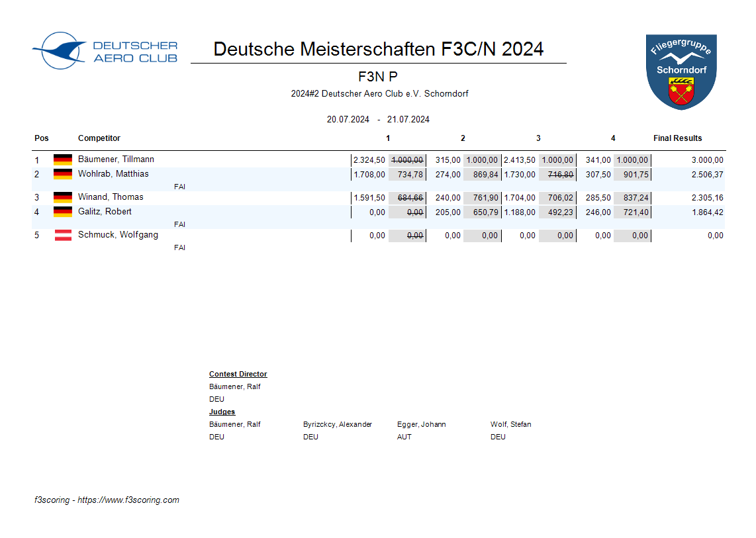Click competitor name Bäumener, Tillmann
The image size is (756, 538).
point(116,159)
